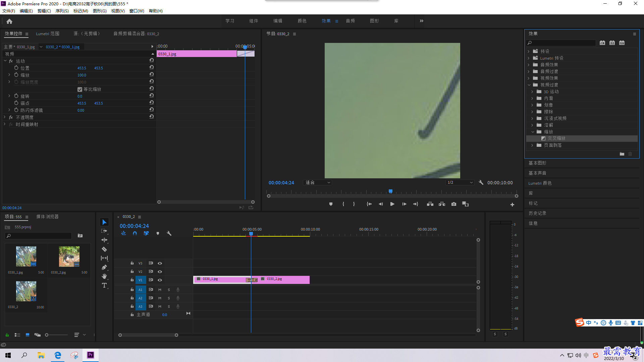Expand the 基本图形 panel

point(537,163)
